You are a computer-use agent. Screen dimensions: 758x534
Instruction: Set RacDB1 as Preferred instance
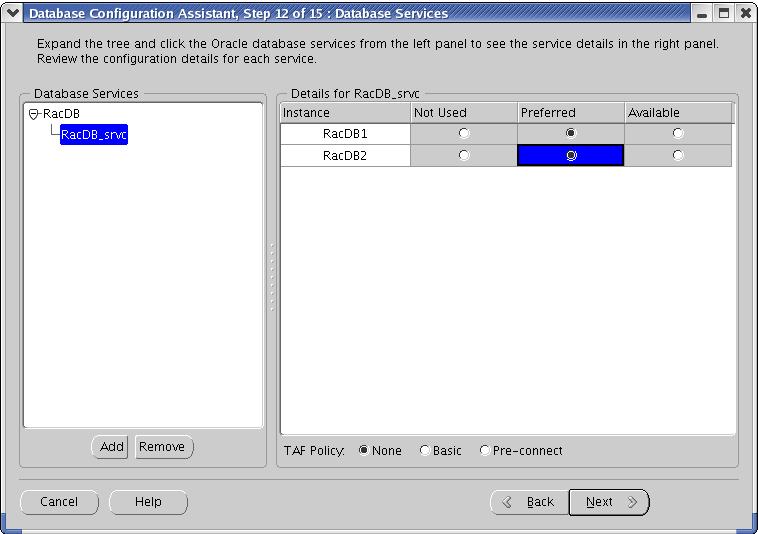pyautogui.click(x=571, y=133)
